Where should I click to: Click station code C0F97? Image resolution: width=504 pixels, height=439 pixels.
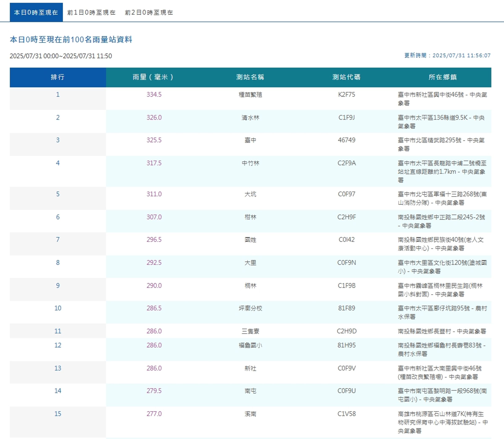347,194
